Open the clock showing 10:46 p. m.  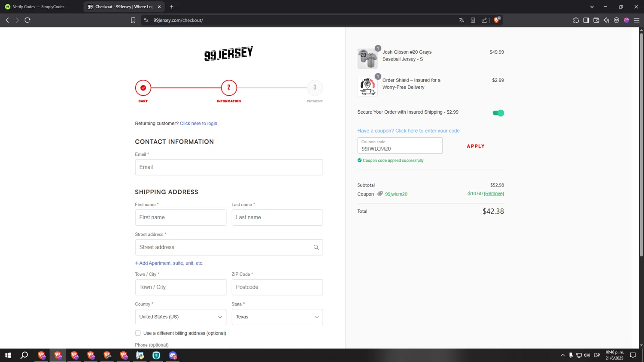pyautogui.click(x=614, y=355)
